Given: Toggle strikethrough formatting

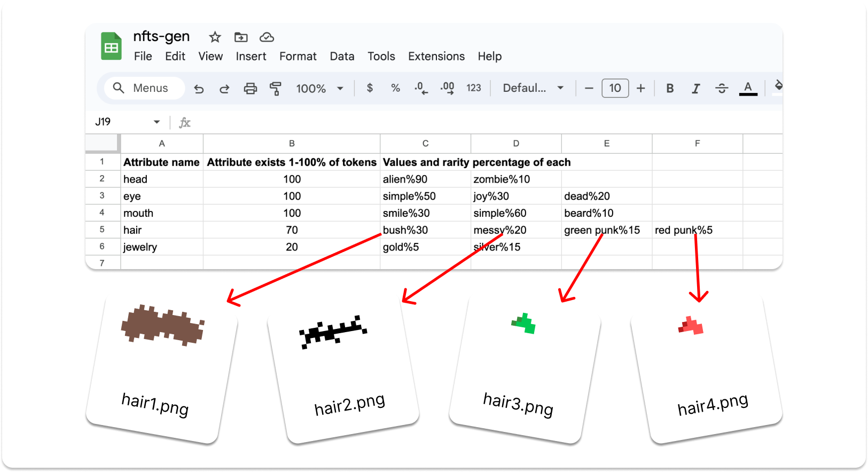Looking at the screenshot, I should [x=722, y=89].
